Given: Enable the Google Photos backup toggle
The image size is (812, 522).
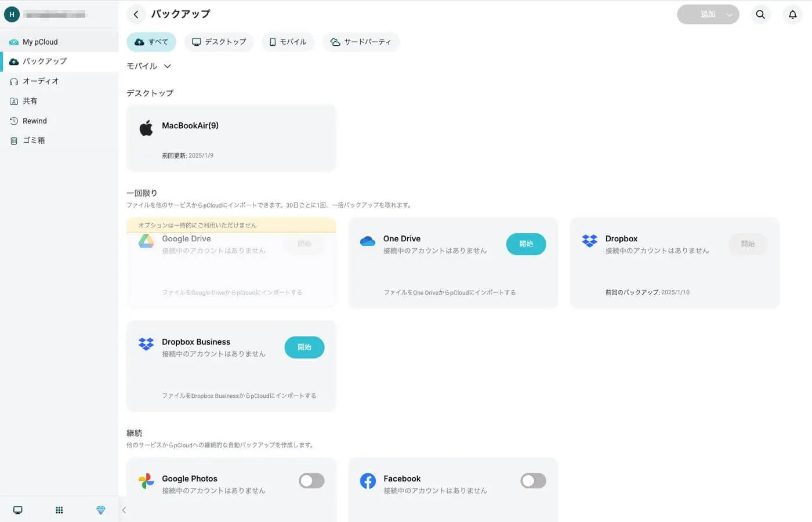Looking at the screenshot, I should pos(311,481).
